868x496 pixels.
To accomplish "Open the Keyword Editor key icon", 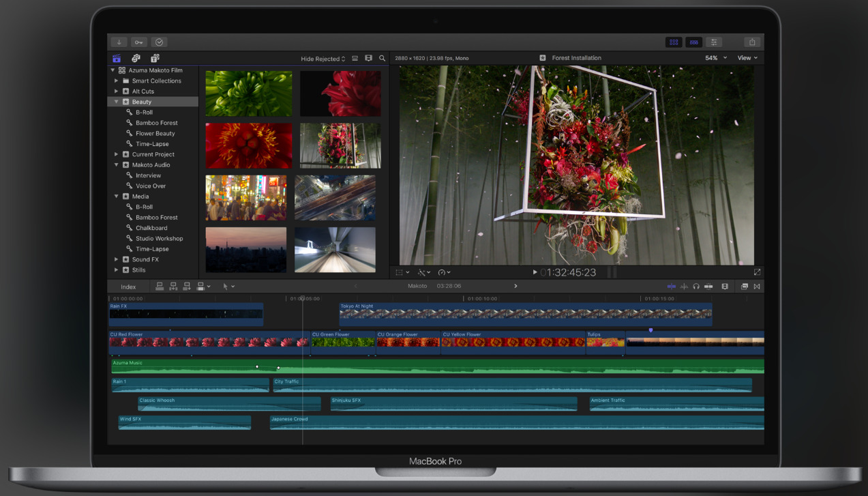I will (139, 42).
